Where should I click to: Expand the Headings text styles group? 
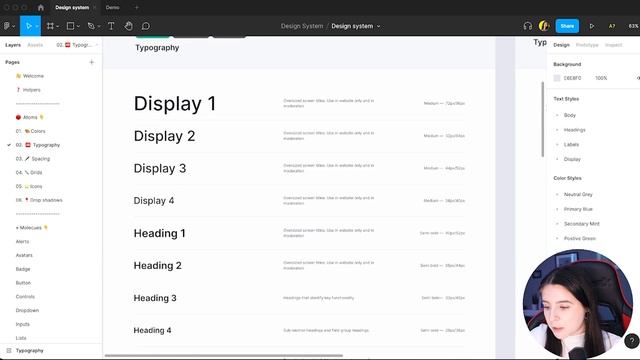pos(557,130)
